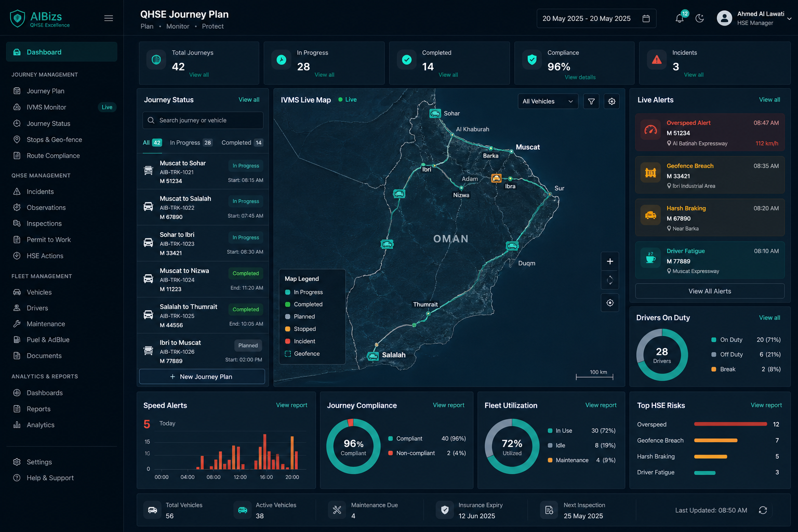Open View details under Compliance

click(580, 77)
